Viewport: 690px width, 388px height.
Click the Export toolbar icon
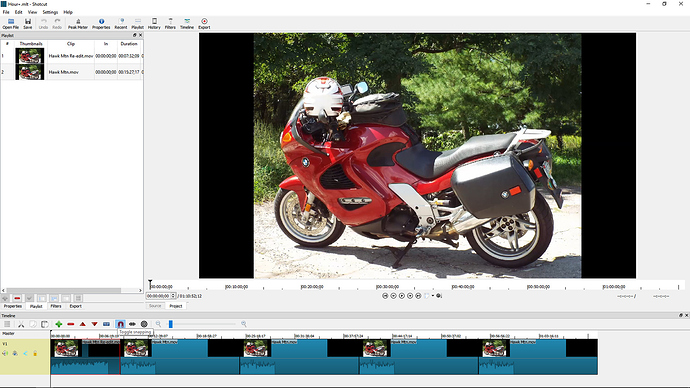[204, 23]
